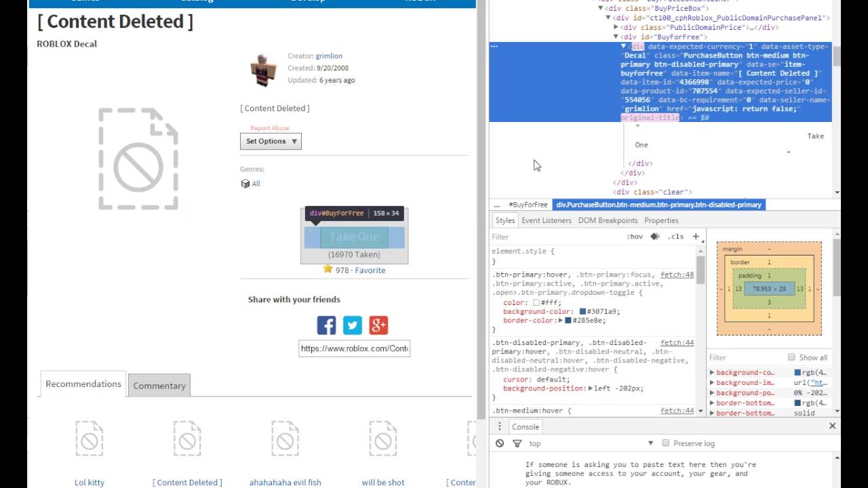Share on Google Plus icon

point(378,325)
